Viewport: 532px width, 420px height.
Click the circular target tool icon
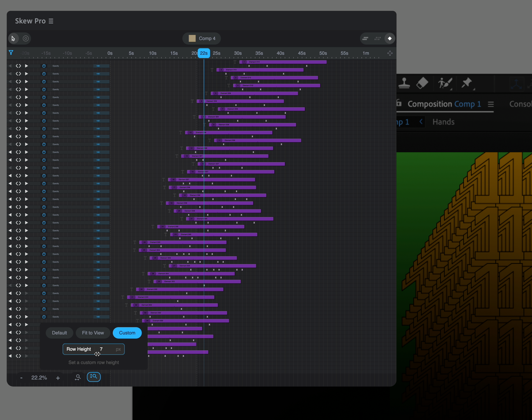tap(26, 39)
